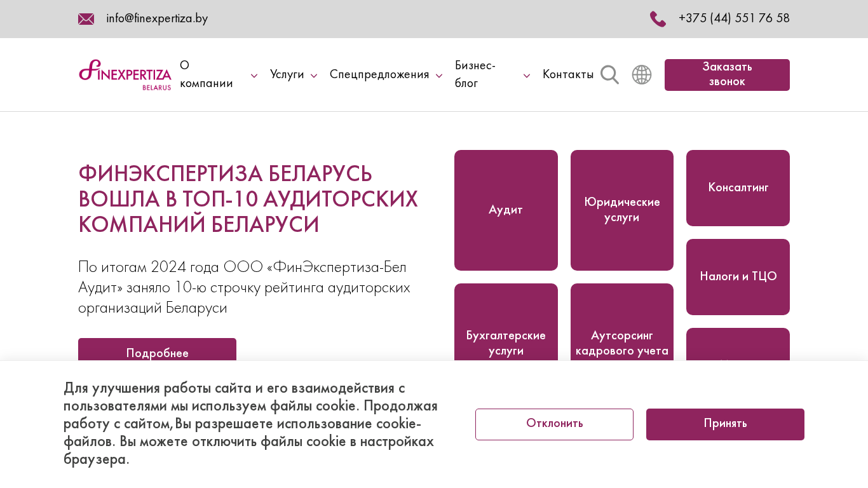Open the Консалтинг service tile
This screenshot has width=868, height=488.
pos(738,188)
